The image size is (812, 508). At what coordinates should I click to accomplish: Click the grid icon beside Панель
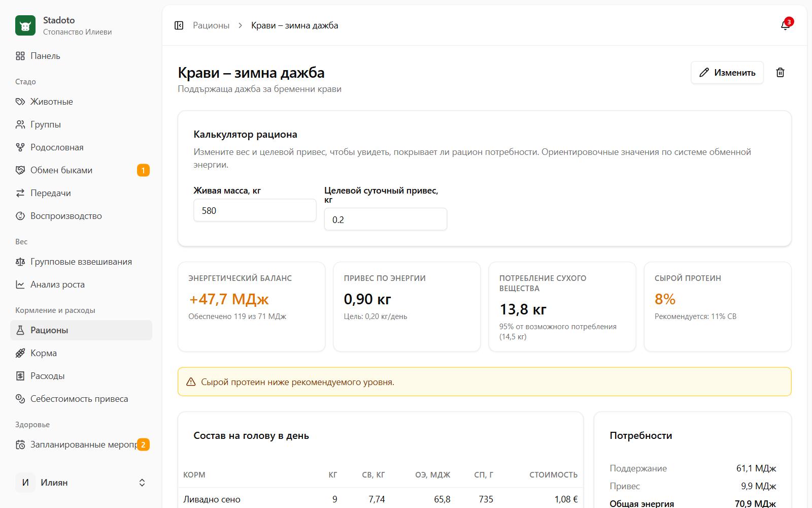pyautogui.click(x=20, y=56)
